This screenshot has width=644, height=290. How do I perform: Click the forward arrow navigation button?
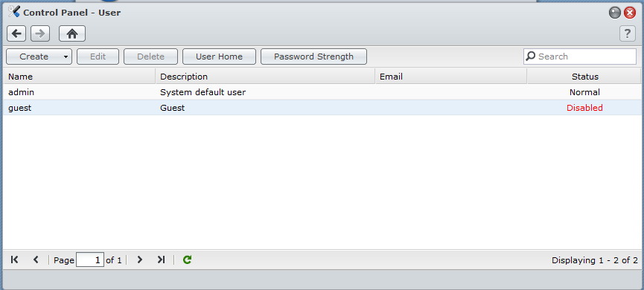click(x=40, y=33)
